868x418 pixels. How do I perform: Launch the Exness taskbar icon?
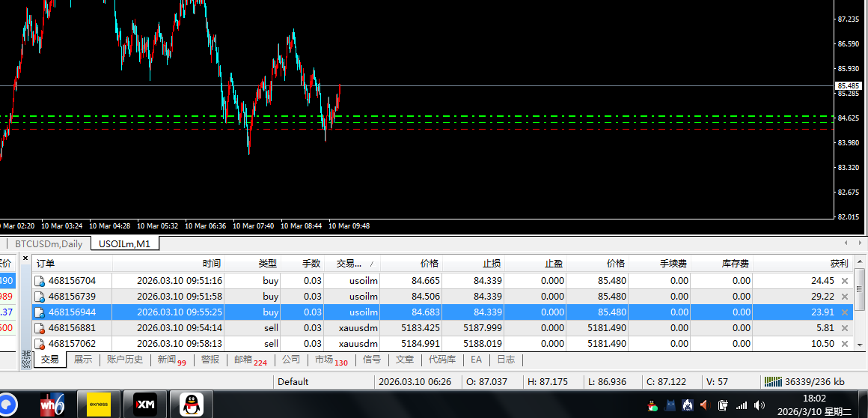(x=99, y=405)
